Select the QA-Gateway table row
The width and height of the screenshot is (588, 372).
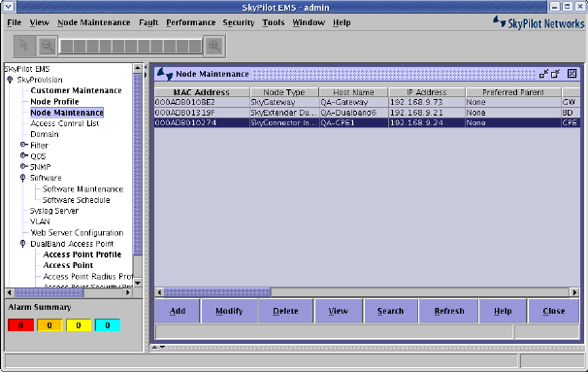click(x=367, y=102)
